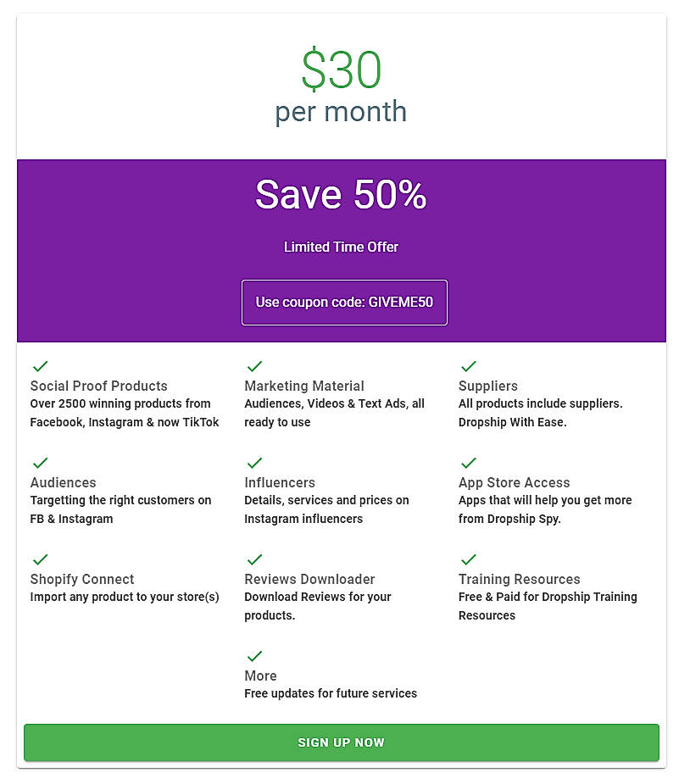Click the Limited Time Offer label

(340, 247)
